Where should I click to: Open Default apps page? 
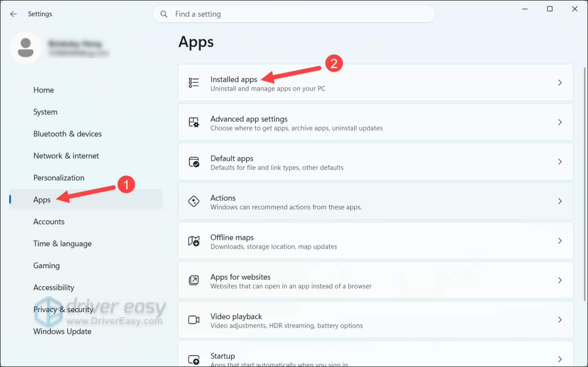pyautogui.click(x=375, y=162)
